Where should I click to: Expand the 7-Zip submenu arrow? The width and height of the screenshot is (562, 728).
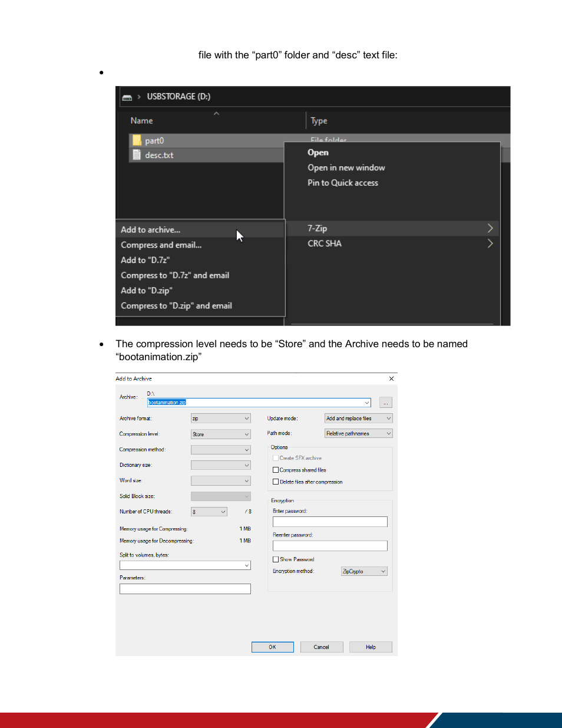tap(490, 228)
